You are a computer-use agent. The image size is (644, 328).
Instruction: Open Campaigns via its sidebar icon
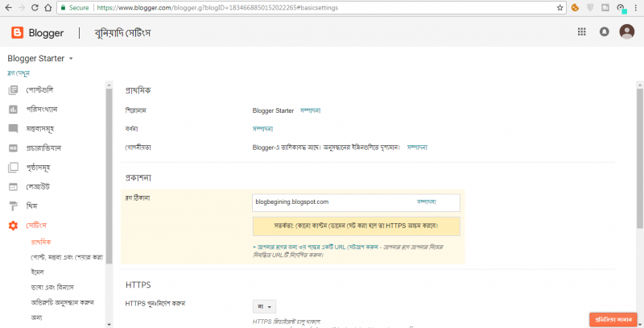click(x=13, y=148)
